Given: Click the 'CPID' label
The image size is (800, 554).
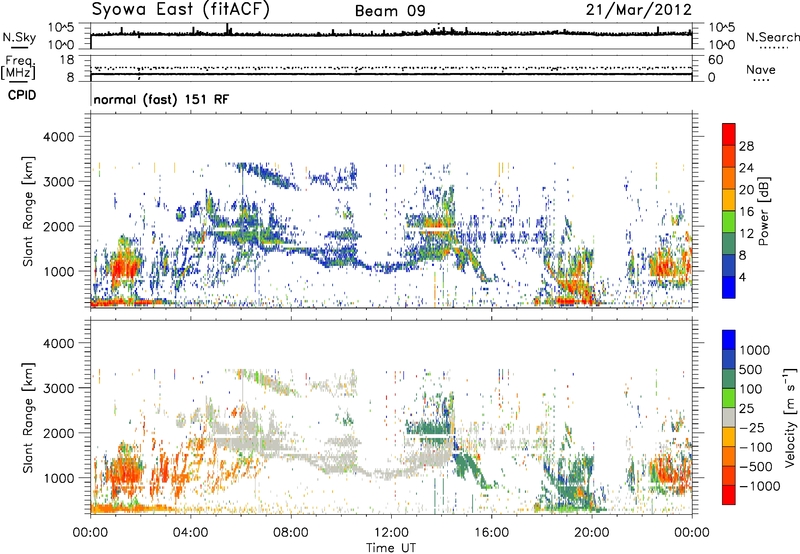Looking at the screenshot, I should [x=22, y=95].
